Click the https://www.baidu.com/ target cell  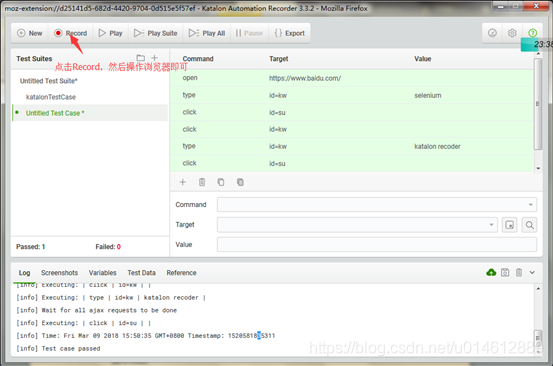coord(305,78)
